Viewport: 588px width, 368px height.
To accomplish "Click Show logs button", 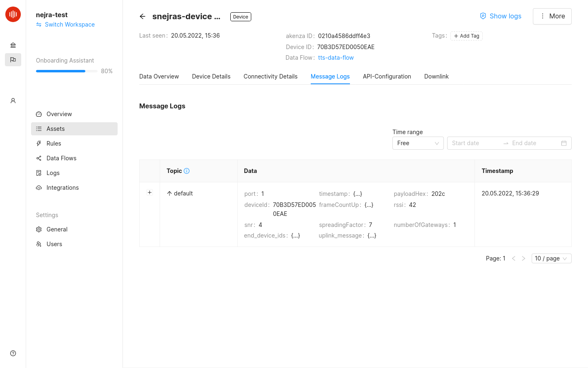I will pos(501,16).
